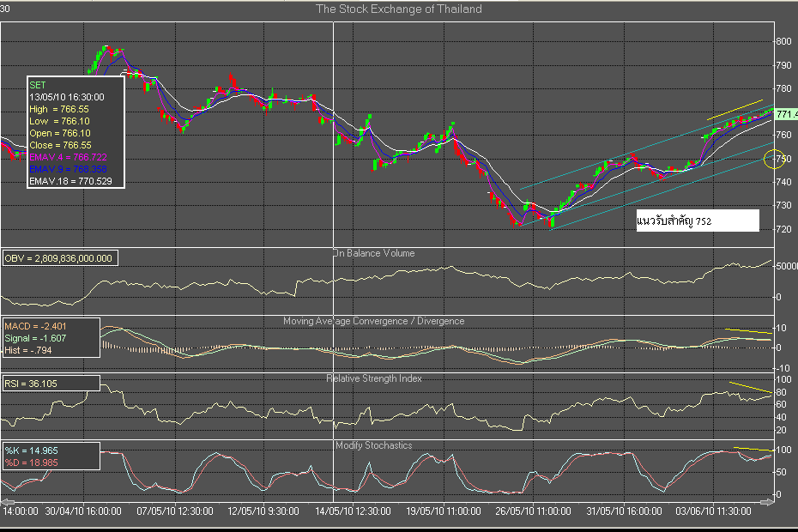This screenshot has width=798, height=532.
Task: Click the Signal = -1.607 readout
Action: tap(35, 339)
